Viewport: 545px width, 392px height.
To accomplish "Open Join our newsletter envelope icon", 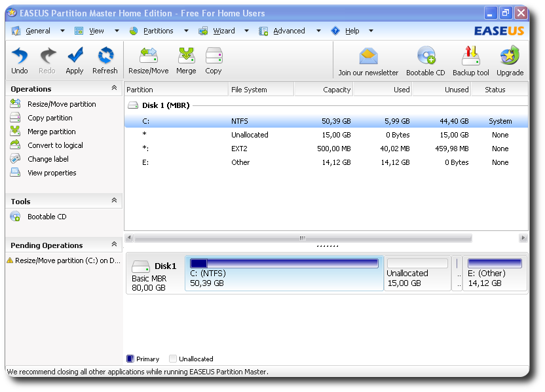I will click(368, 56).
